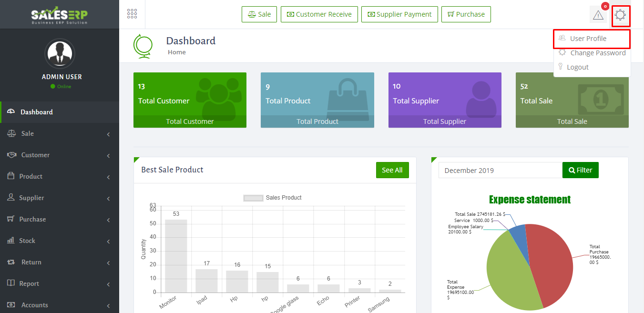The image size is (644, 313).
Task: Click the See All button
Action: (392, 170)
